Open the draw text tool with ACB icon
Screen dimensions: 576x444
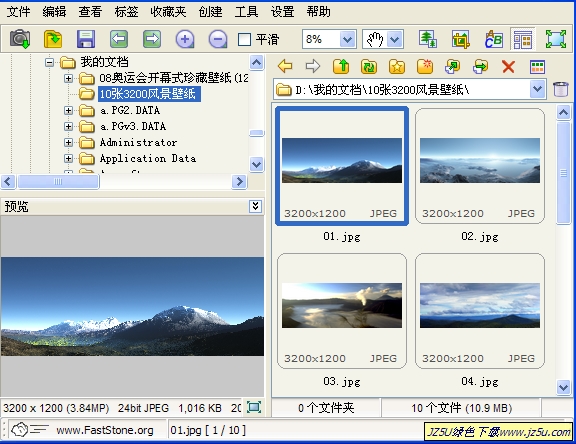tap(493, 39)
